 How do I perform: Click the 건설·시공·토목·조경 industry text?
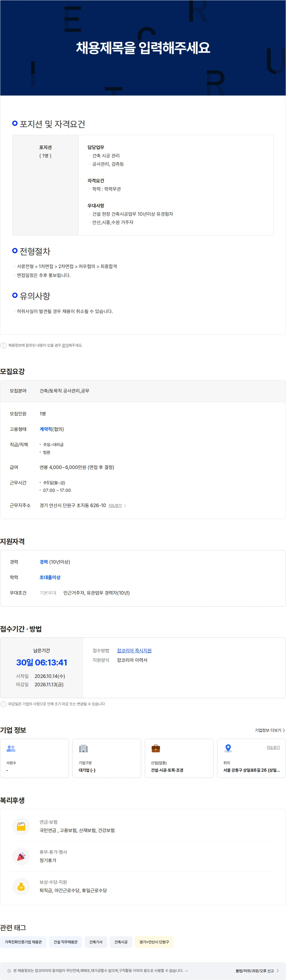point(167,770)
